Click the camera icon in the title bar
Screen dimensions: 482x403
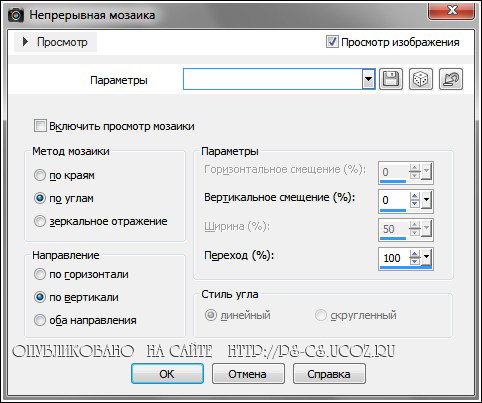point(16,15)
